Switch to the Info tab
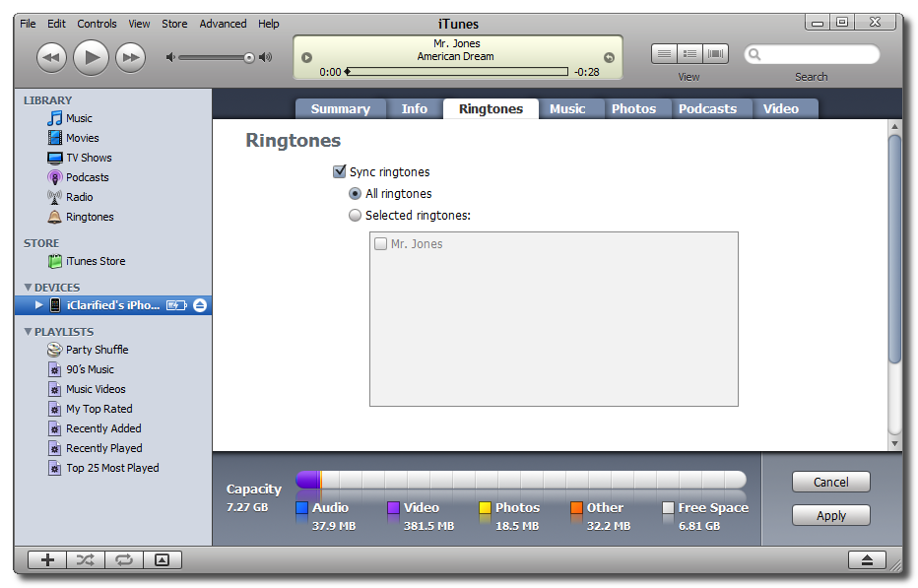The width and height of the screenshot is (918, 588). [414, 109]
